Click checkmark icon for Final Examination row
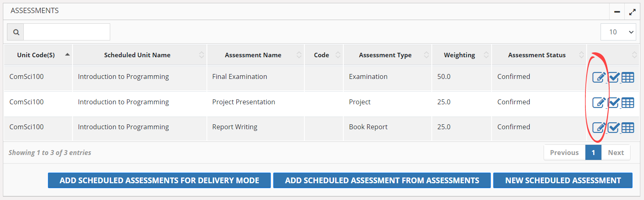This screenshot has width=644, height=200. tap(613, 77)
